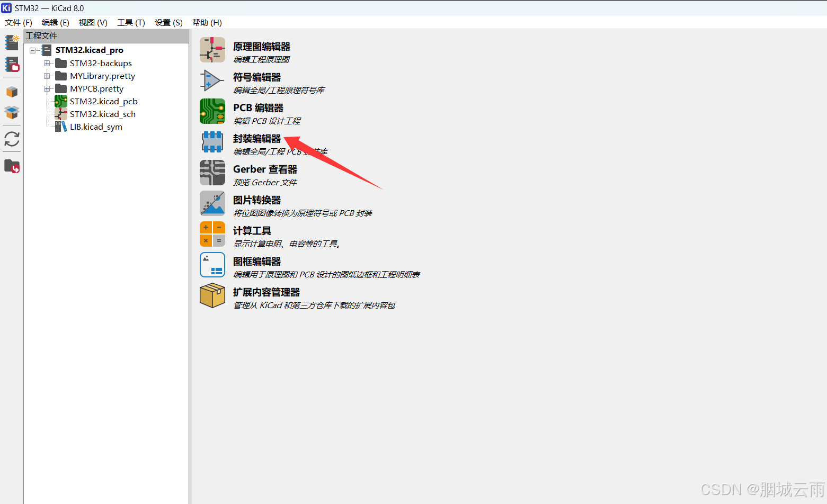Viewport: 827px width, 504px height.
Task: Click the PCB 编辑器 label
Action: [259, 108]
